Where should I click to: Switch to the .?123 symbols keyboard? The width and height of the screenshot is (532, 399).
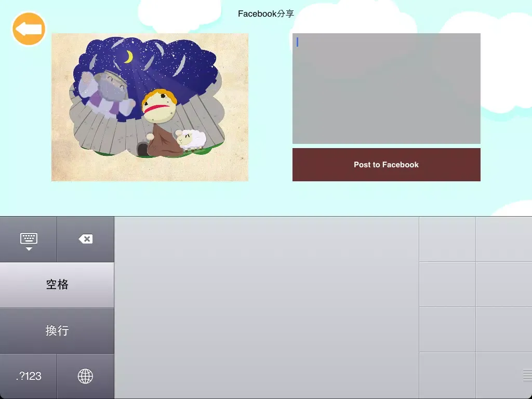tap(29, 376)
